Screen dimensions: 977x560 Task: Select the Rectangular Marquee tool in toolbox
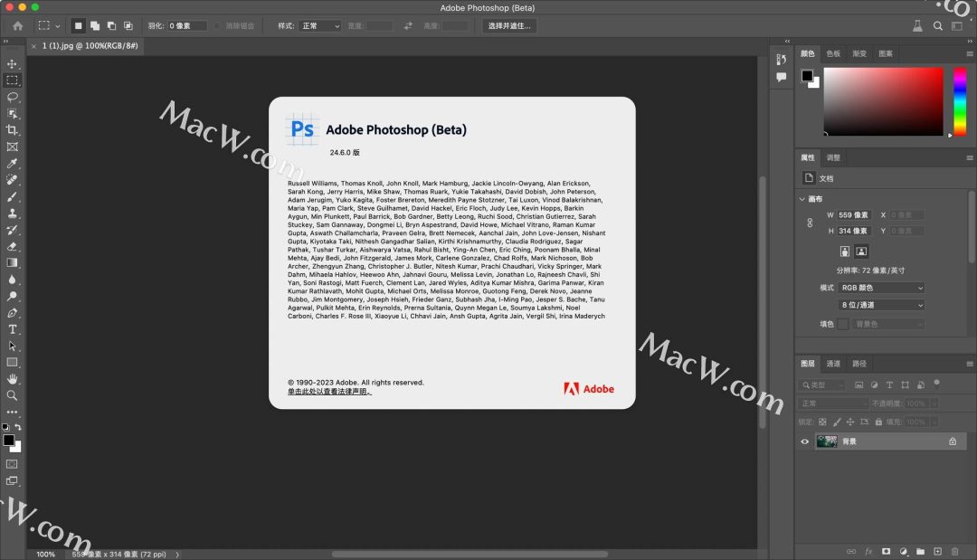(x=12, y=81)
